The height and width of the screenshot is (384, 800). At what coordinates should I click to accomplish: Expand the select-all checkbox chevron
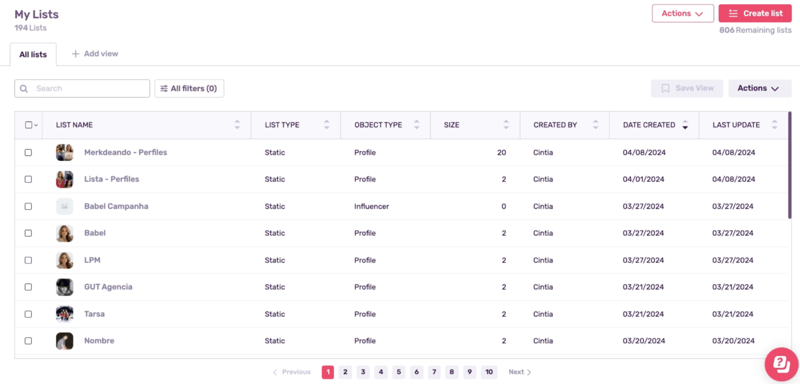point(36,125)
